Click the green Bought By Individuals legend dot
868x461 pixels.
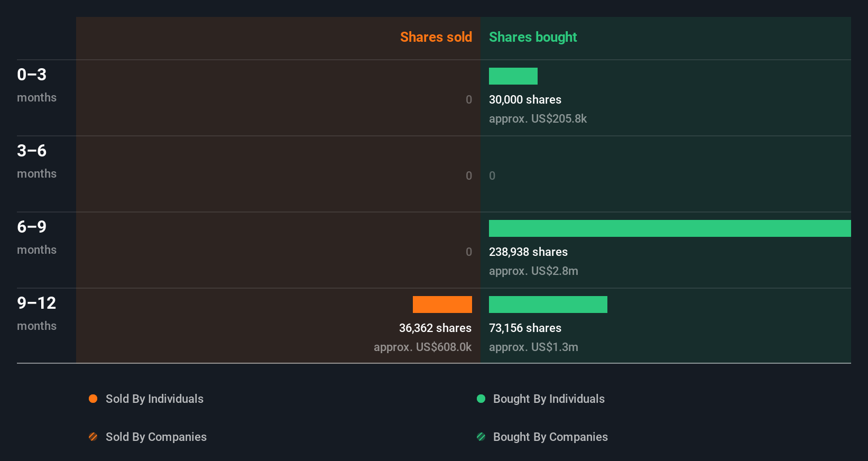pos(481,399)
